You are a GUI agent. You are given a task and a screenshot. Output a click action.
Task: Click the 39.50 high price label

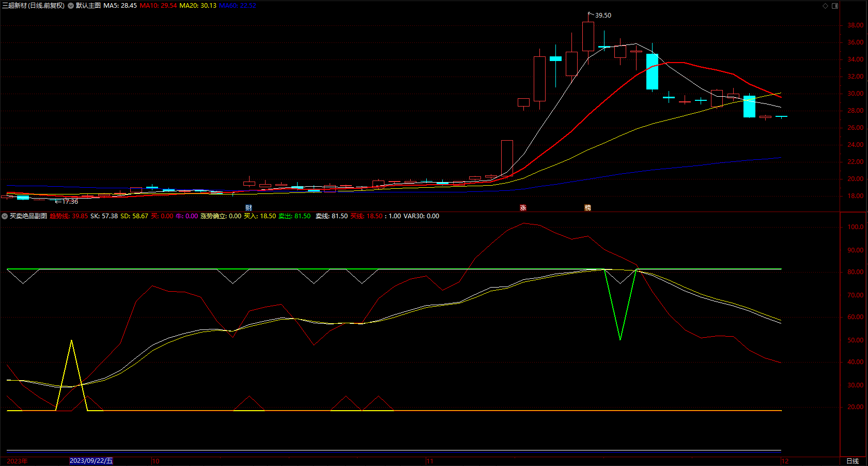[603, 16]
